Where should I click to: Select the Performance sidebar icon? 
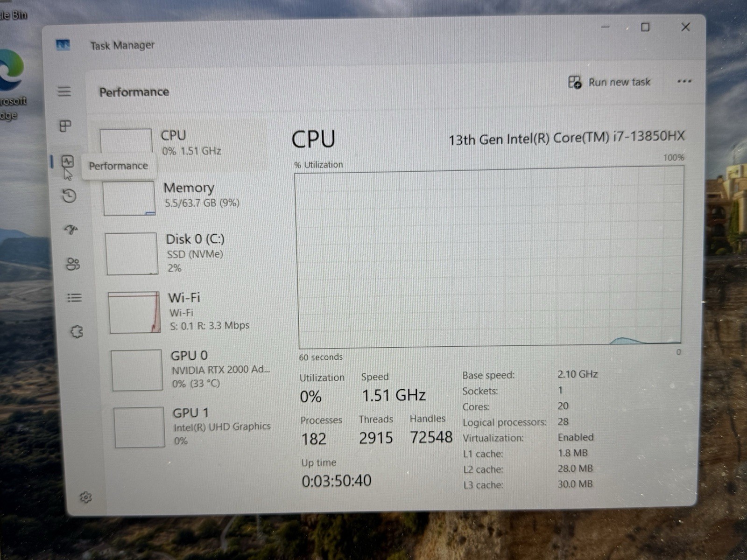(x=68, y=161)
